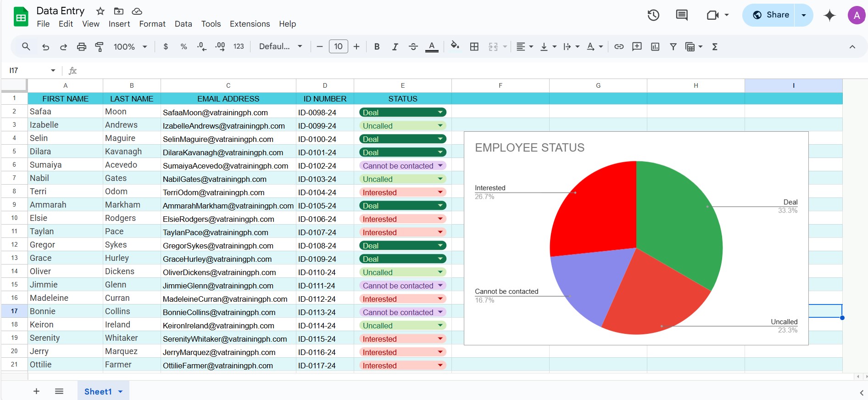
Task: Click the Share button
Action: pos(771,15)
